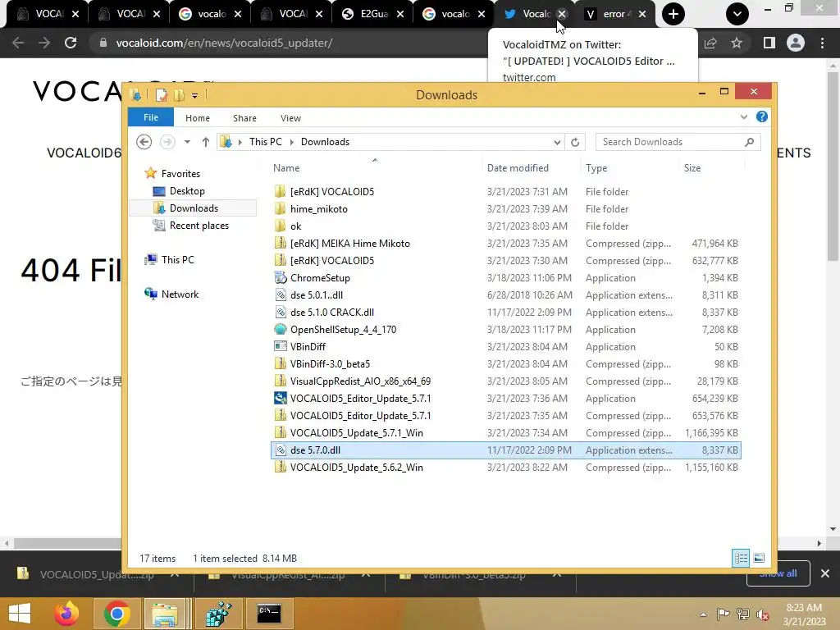Viewport: 840px width, 630px height.
Task: Click New folder icon in quick access toolbar
Action: tap(179, 95)
